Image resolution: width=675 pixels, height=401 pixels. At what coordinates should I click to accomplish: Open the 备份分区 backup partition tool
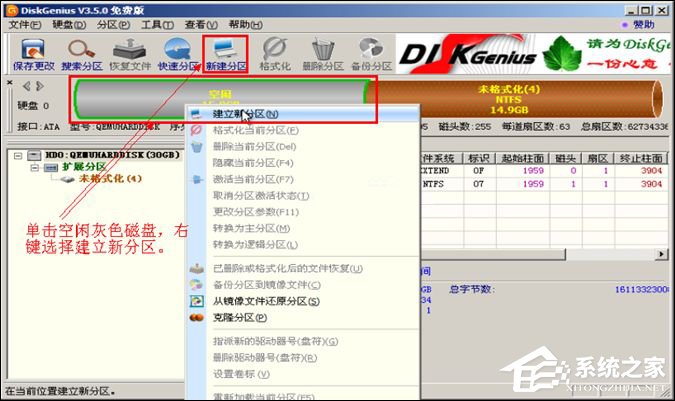371,55
